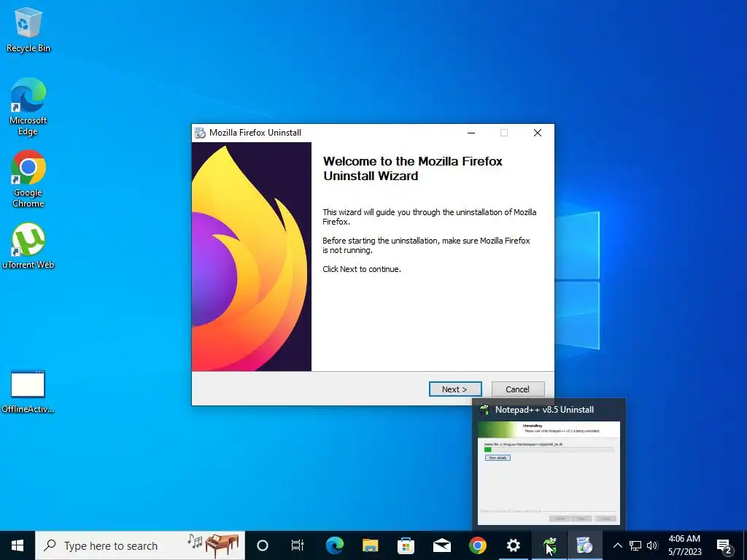Open the Recycle Bin desktop icon
747x560 pixels.
tap(28, 30)
